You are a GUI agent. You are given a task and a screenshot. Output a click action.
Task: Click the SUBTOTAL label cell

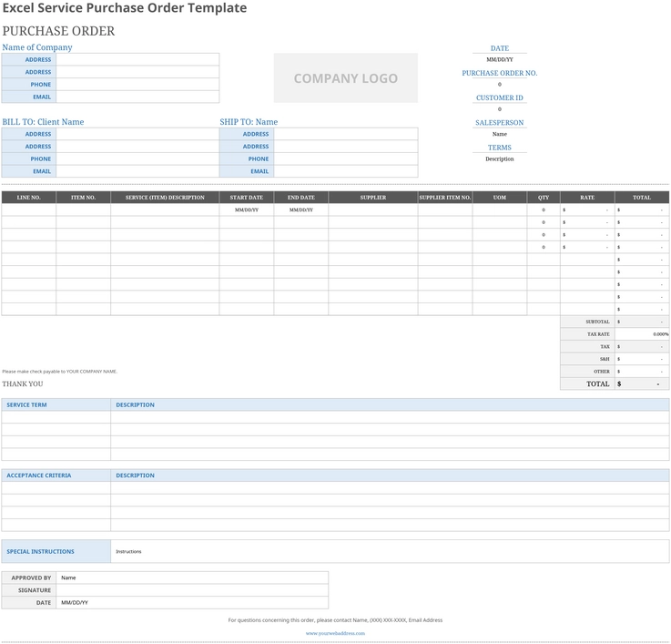point(587,322)
